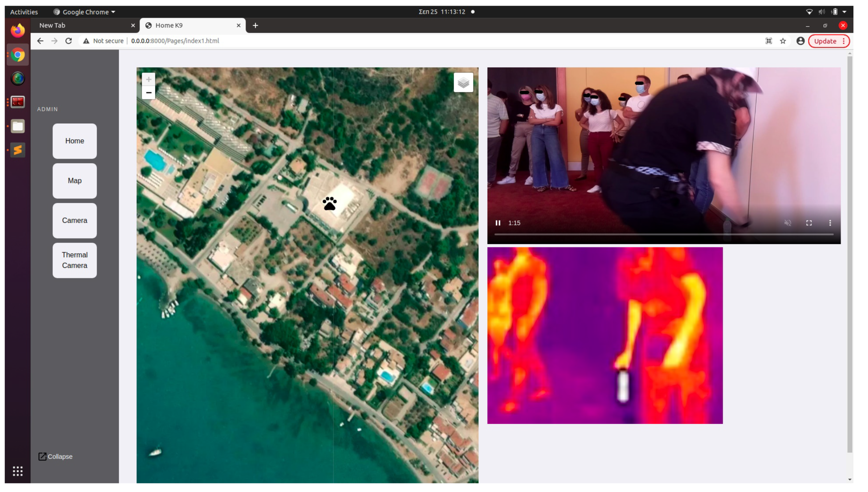The height and width of the screenshot is (492, 868).
Task: Bookmark this page with star icon
Action: (x=783, y=41)
